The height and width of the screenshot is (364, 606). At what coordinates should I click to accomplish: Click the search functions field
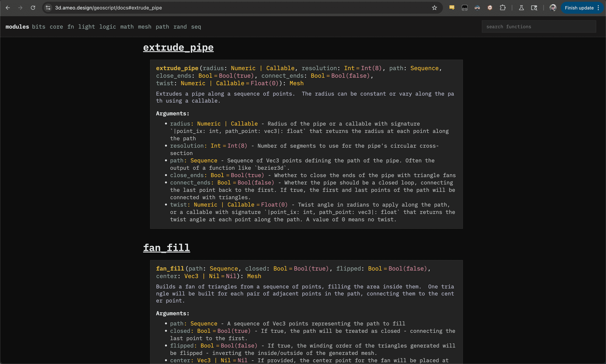(x=539, y=26)
